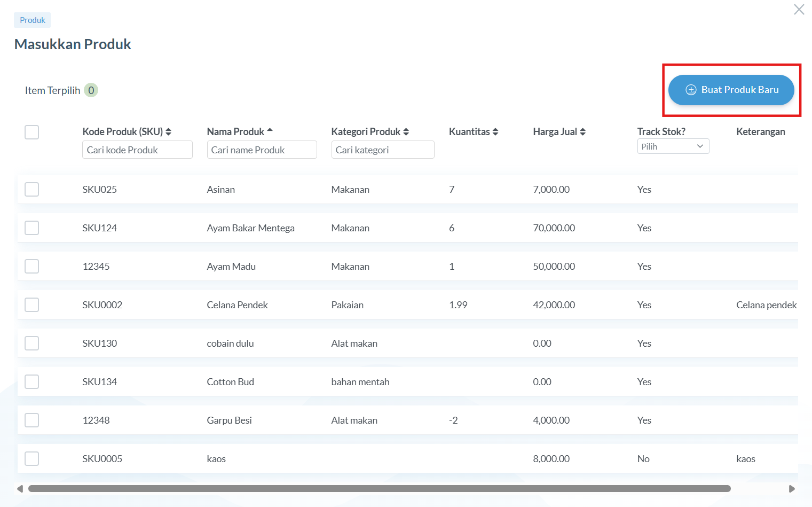Image resolution: width=812 pixels, height=507 pixels.
Task: Click product name Ayam Bakar Mentega
Action: (251, 228)
